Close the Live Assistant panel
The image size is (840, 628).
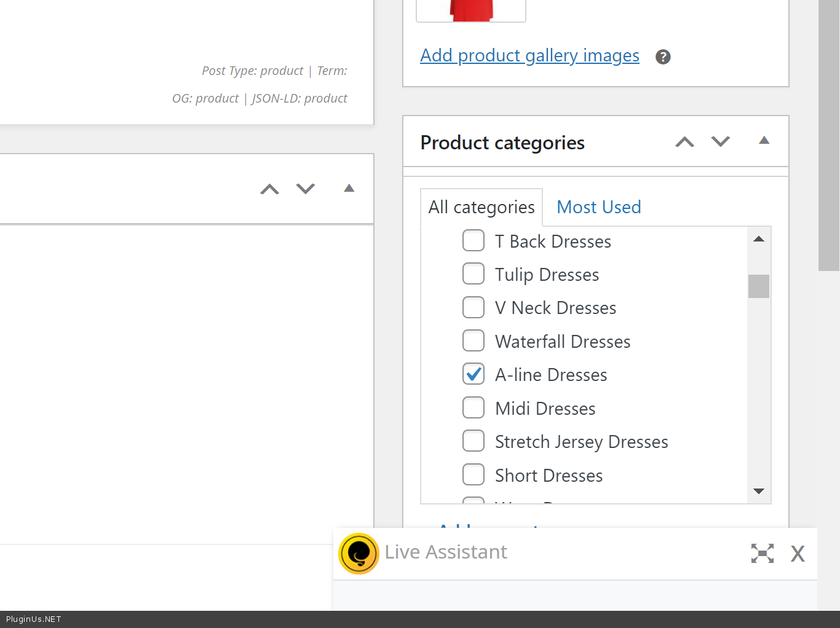tap(798, 554)
